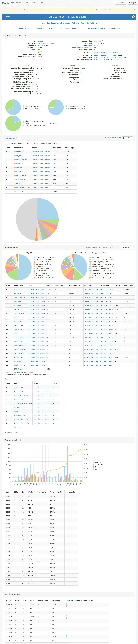The height and width of the screenshot is (644, 138).
Task: Click Major edits legend color dot
Action: coord(66,106)
